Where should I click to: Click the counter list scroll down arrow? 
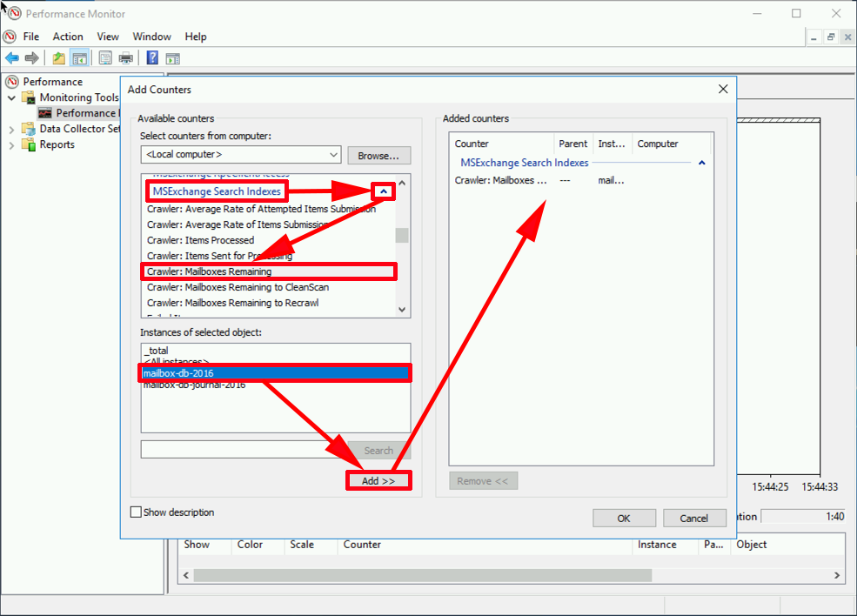[402, 310]
